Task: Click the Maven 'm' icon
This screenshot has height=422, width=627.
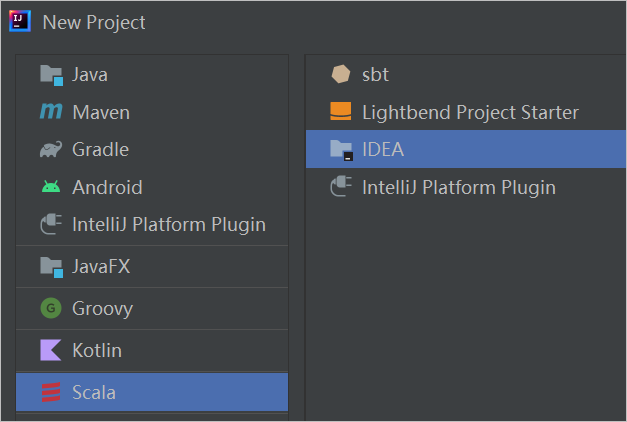Action: click(x=51, y=112)
